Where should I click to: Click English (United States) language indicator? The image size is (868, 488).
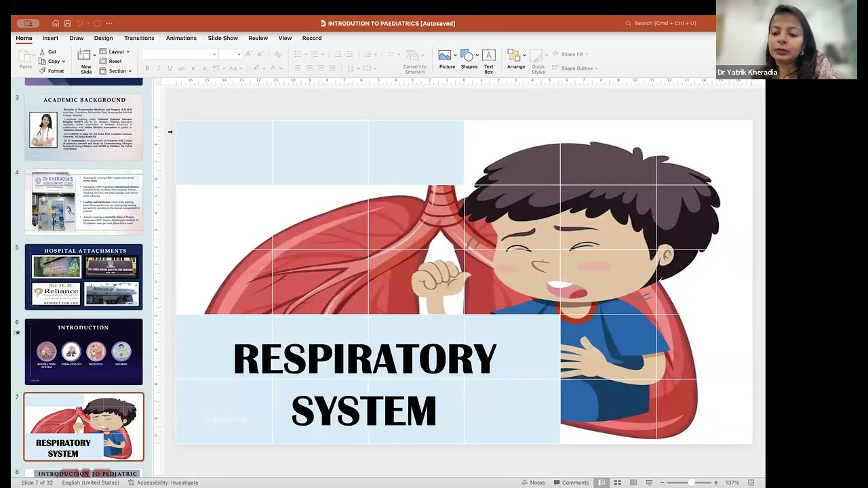[x=90, y=483]
